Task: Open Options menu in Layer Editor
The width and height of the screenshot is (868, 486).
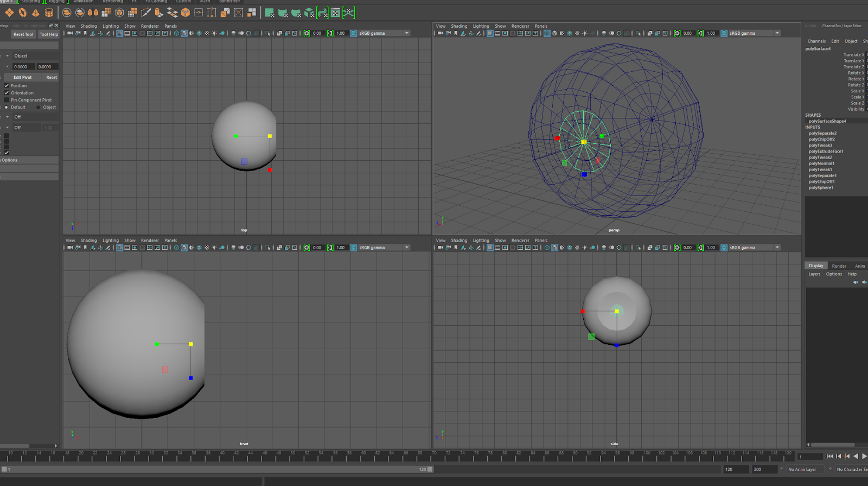Action: [834, 274]
